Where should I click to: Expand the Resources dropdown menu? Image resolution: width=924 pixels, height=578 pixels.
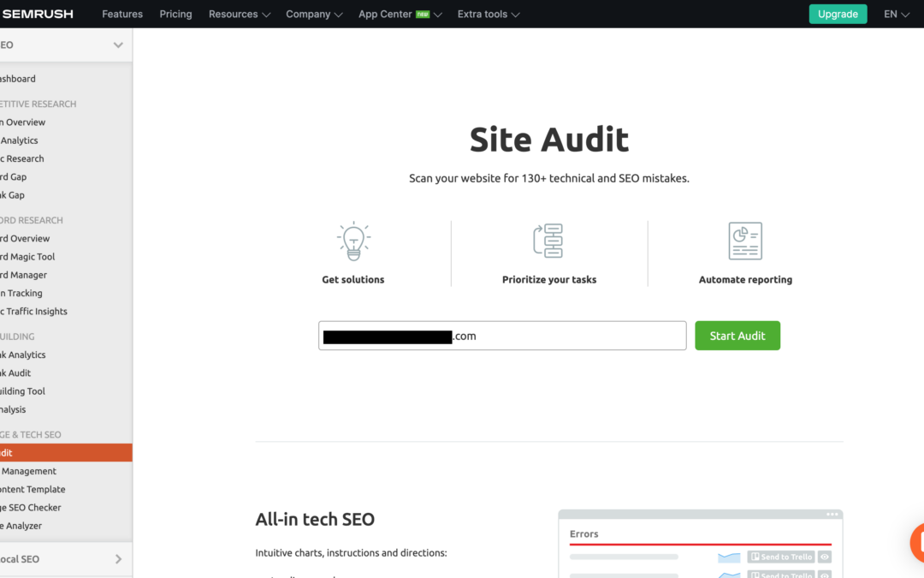coord(239,14)
